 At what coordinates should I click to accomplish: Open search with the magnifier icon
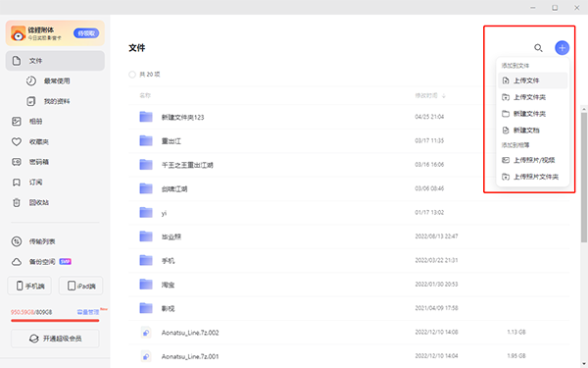coord(538,48)
